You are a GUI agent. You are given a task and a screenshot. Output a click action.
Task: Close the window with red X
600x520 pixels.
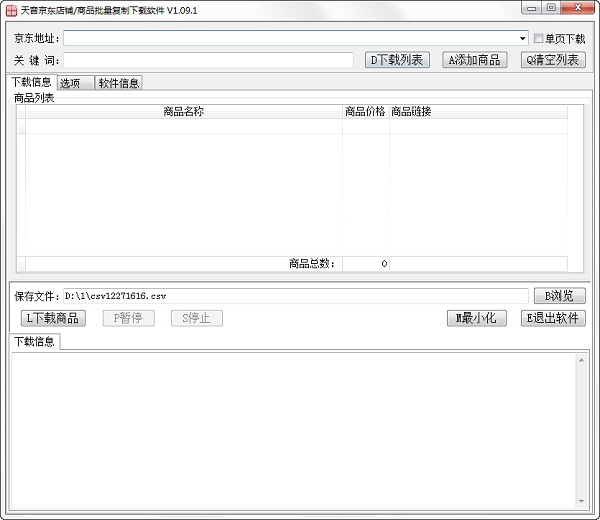578,8
